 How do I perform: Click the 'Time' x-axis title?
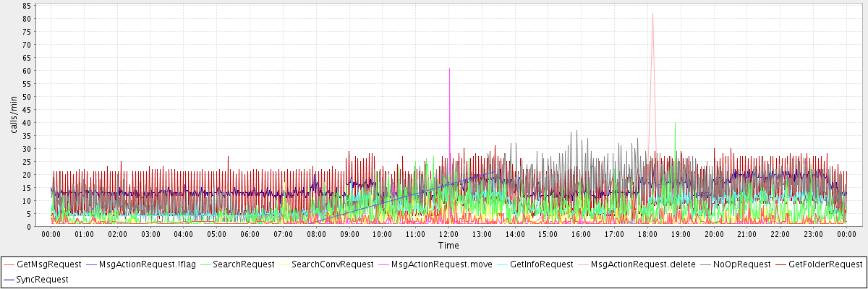point(448,246)
